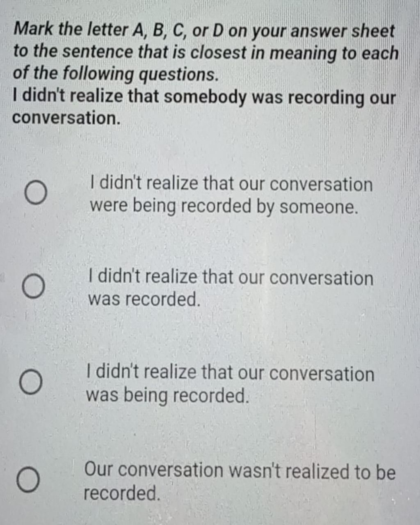Choose the radio button beside 'was recorded.'
The image size is (420, 525).
(33, 286)
